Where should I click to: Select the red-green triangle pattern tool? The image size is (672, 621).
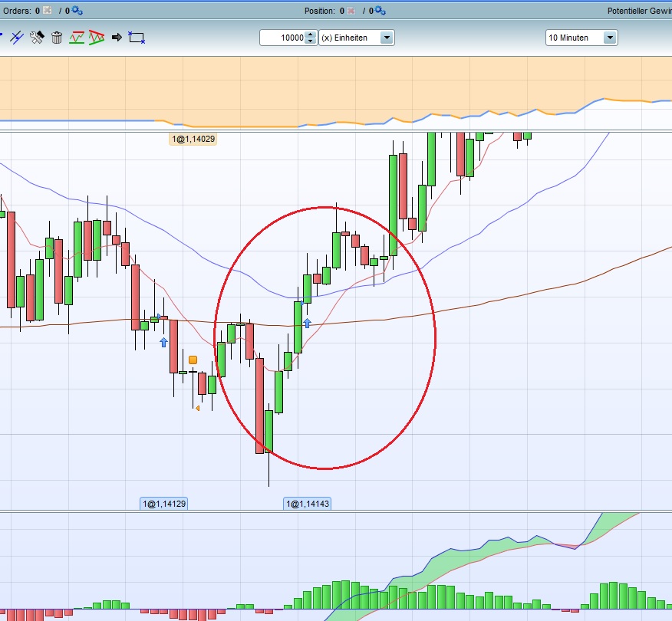pos(97,38)
